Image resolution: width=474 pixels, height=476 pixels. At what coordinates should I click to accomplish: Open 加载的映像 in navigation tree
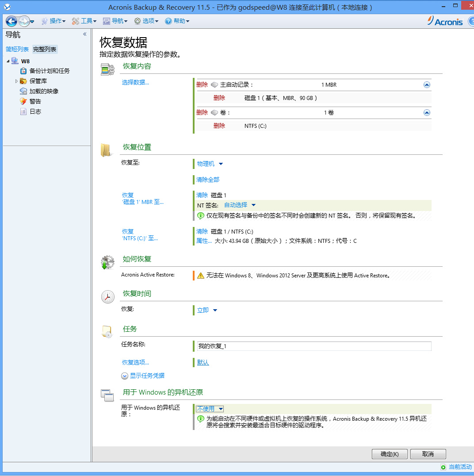point(44,91)
